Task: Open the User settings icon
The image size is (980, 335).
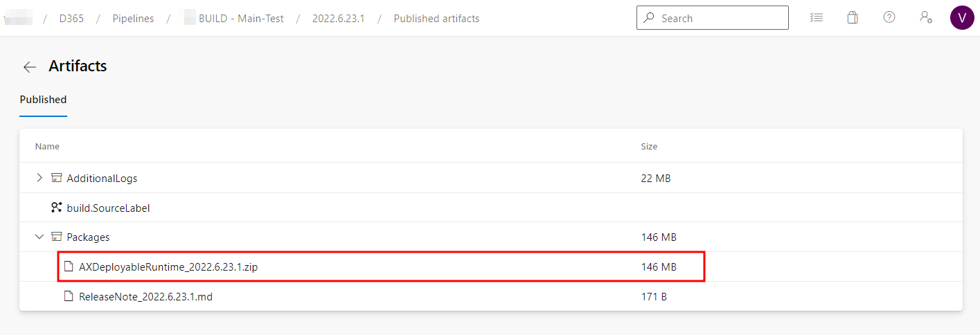Action: click(925, 18)
